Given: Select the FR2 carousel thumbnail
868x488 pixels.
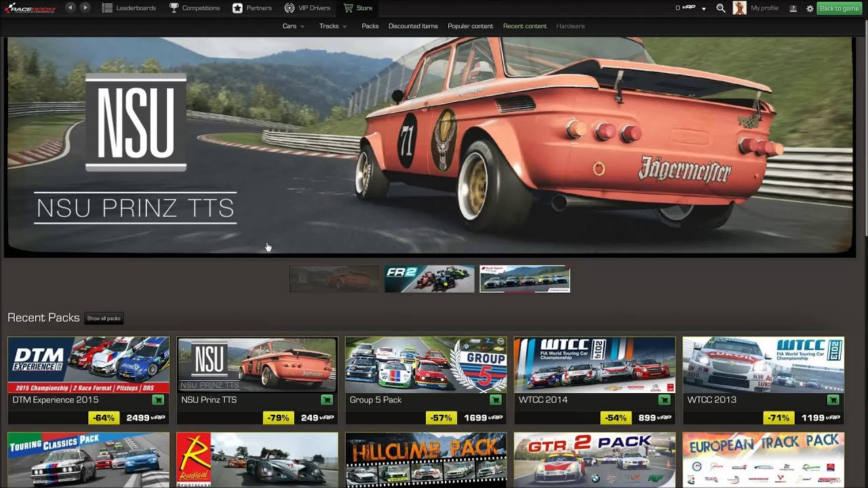Looking at the screenshot, I should [x=429, y=279].
